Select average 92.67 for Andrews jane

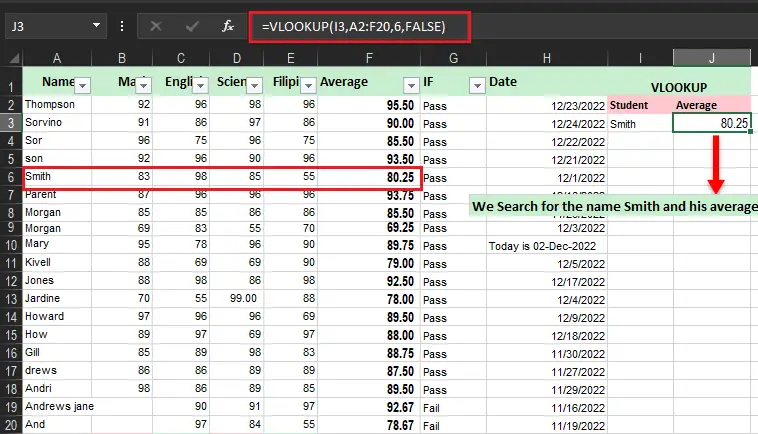pos(369,407)
